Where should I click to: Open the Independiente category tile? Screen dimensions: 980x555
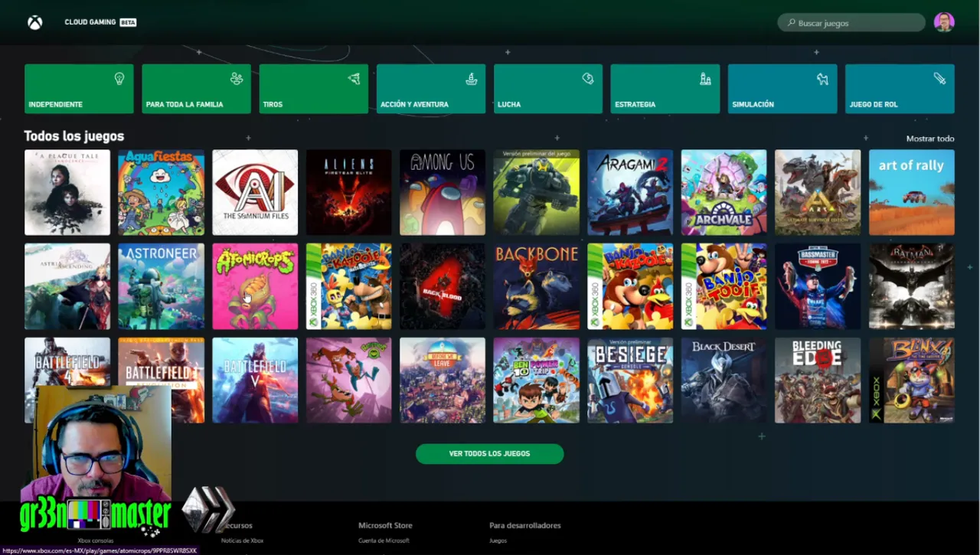tap(79, 89)
